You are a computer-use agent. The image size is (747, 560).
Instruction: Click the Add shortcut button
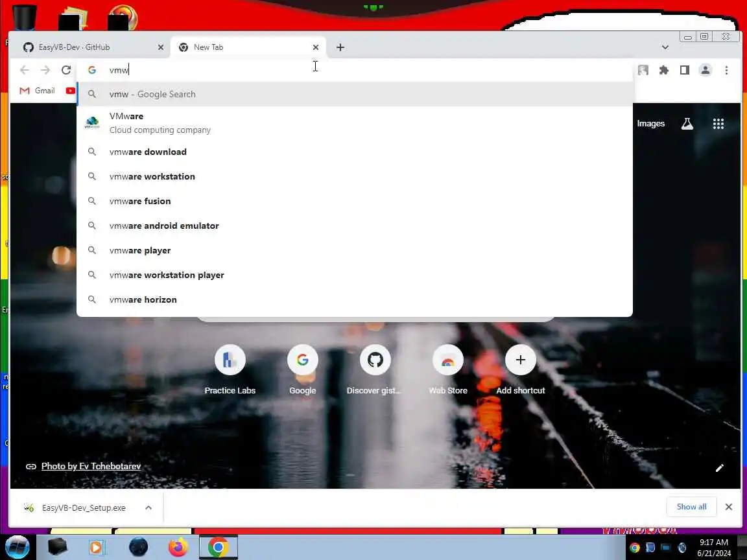pyautogui.click(x=520, y=370)
